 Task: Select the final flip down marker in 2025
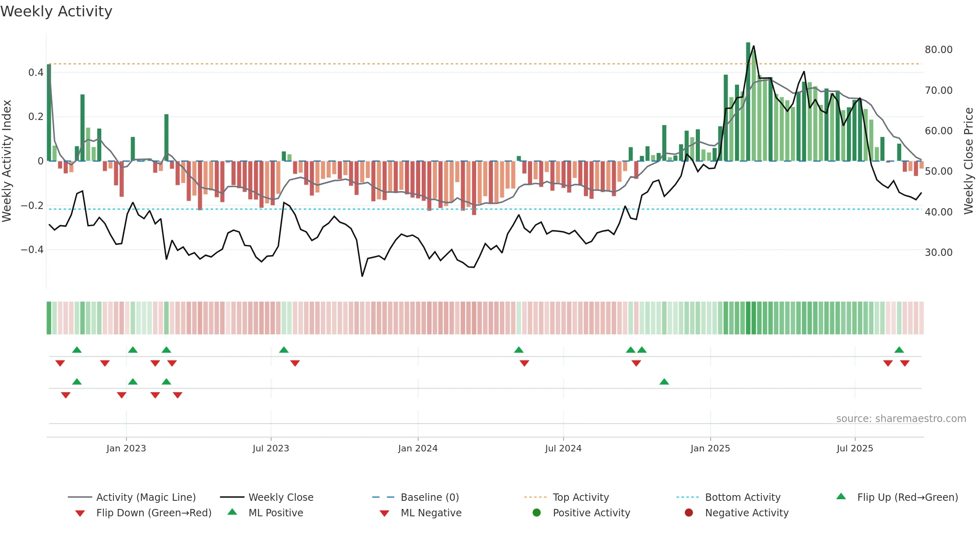pos(905,363)
